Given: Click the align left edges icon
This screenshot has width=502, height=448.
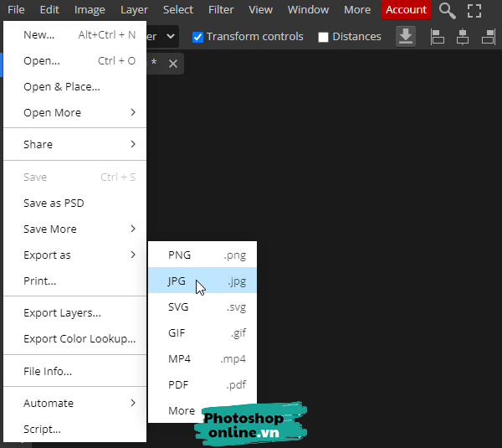Looking at the screenshot, I should pyautogui.click(x=437, y=37).
